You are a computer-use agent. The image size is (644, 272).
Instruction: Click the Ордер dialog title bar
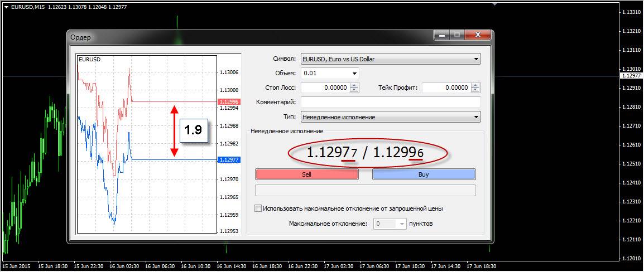(251, 37)
